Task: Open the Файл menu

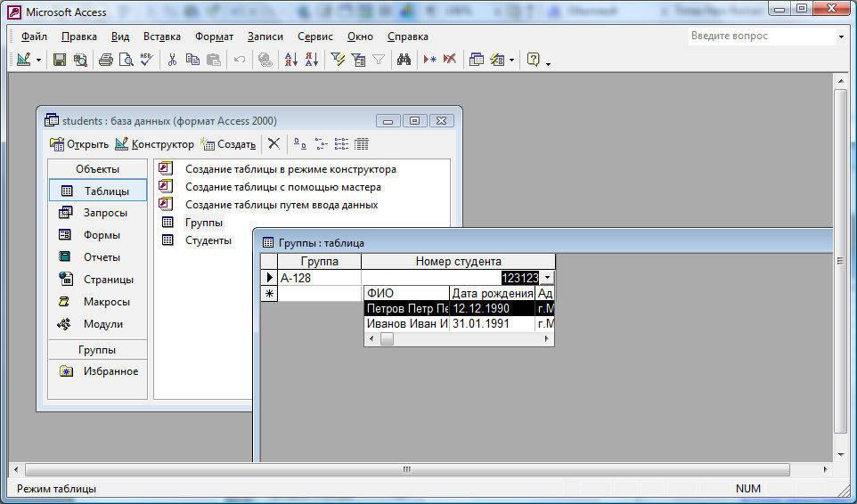Action: click(34, 37)
